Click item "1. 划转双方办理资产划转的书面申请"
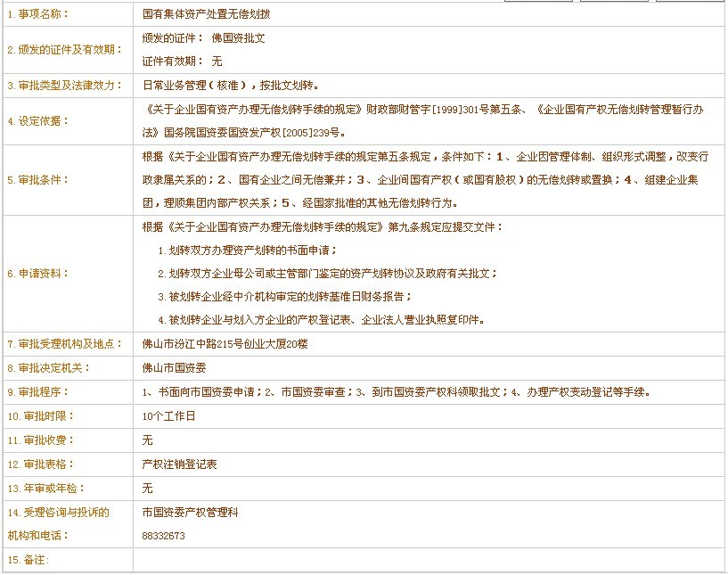The width and height of the screenshot is (728, 575). click(x=248, y=251)
